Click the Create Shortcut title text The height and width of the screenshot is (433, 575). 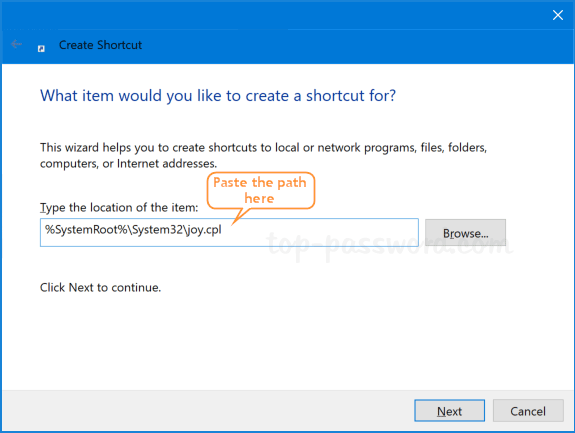click(100, 45)
